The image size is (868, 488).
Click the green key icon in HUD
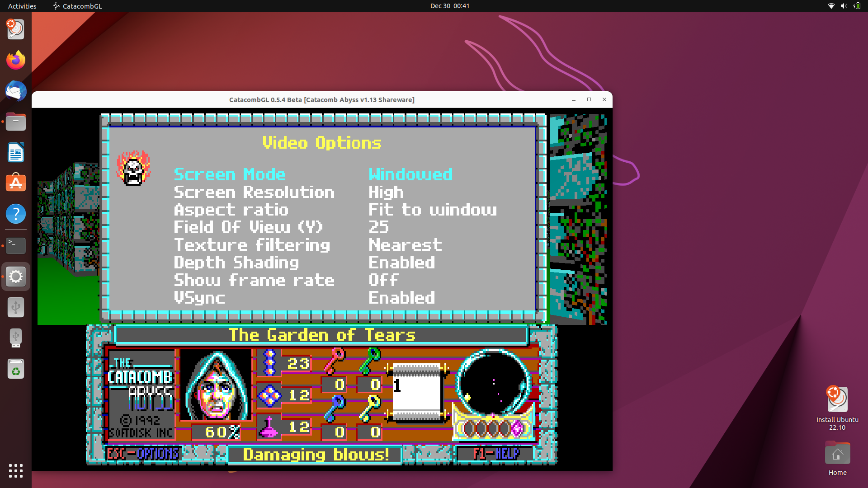(x=370, y=361)
